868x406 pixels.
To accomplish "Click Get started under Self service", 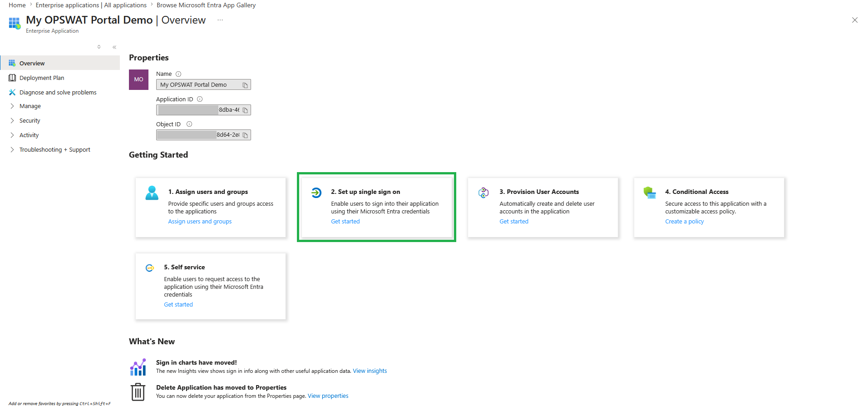I will pyautogui.click(x=178, y=305).
